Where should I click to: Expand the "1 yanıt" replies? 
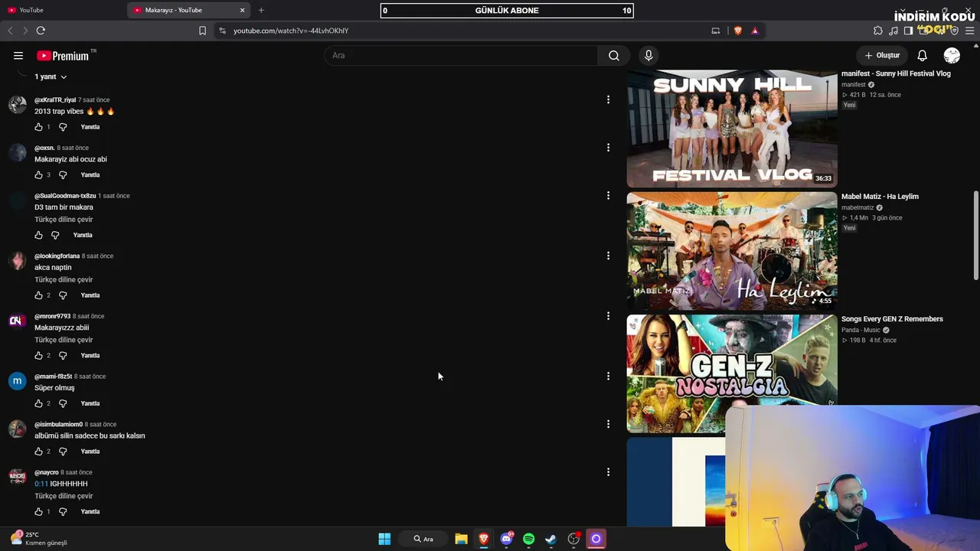51,77
